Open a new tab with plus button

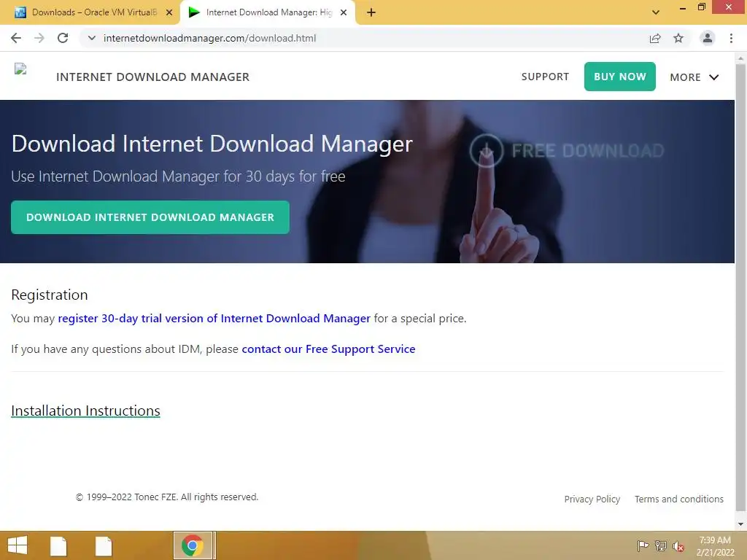point(371,12)
